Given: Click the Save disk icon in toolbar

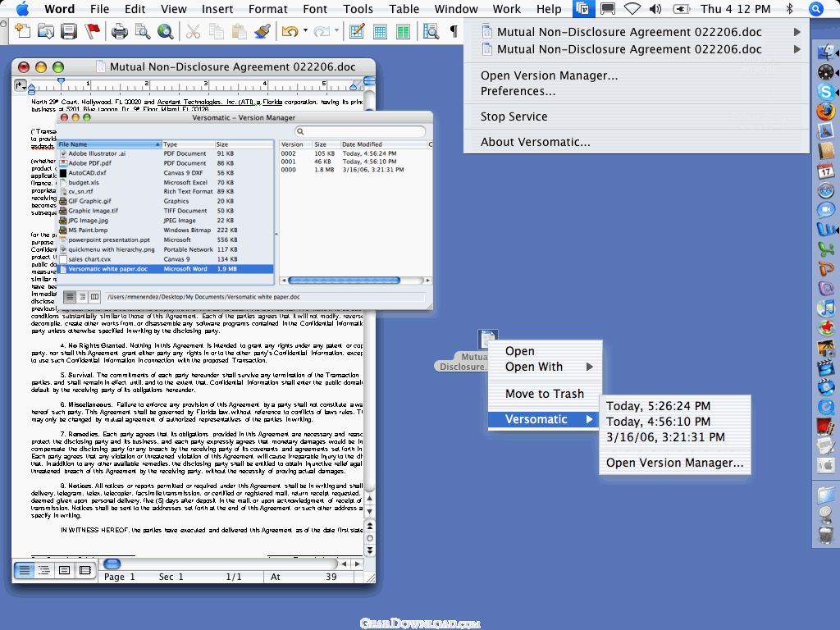Looking at the screenshot, I should (x=69, y=32).
